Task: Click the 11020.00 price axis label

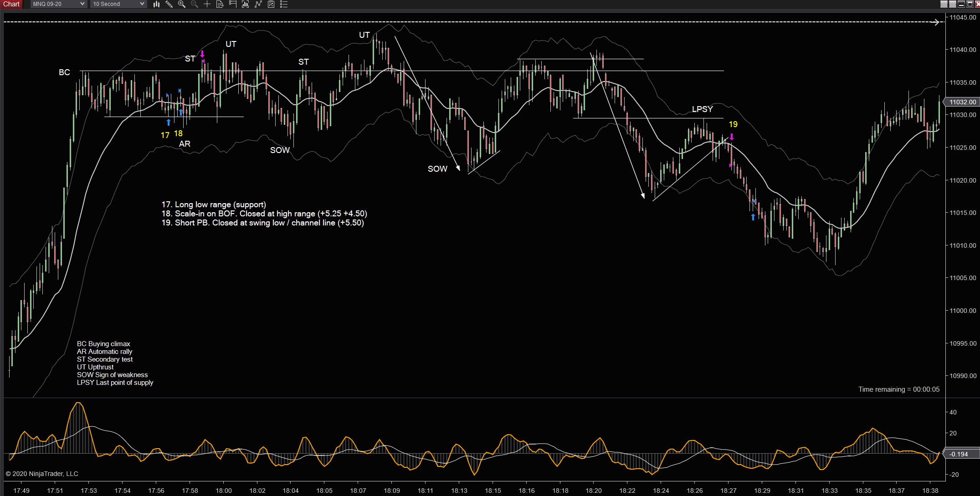Action: coord(963,180)
